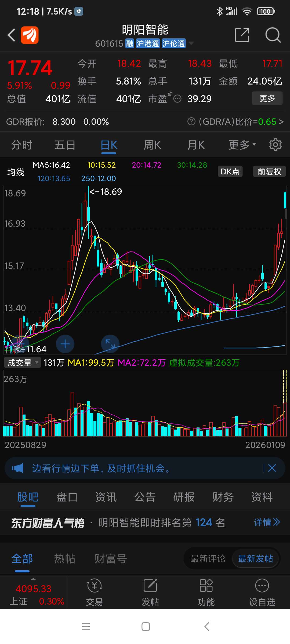Select the 财富号 posts filter
This screenshot has height=644, width=290.
111,559
